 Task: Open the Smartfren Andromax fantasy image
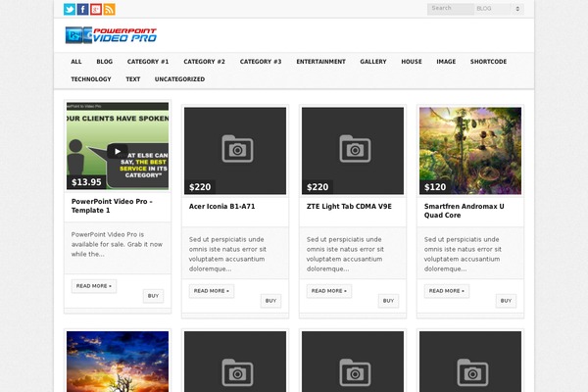click(470, 151)
